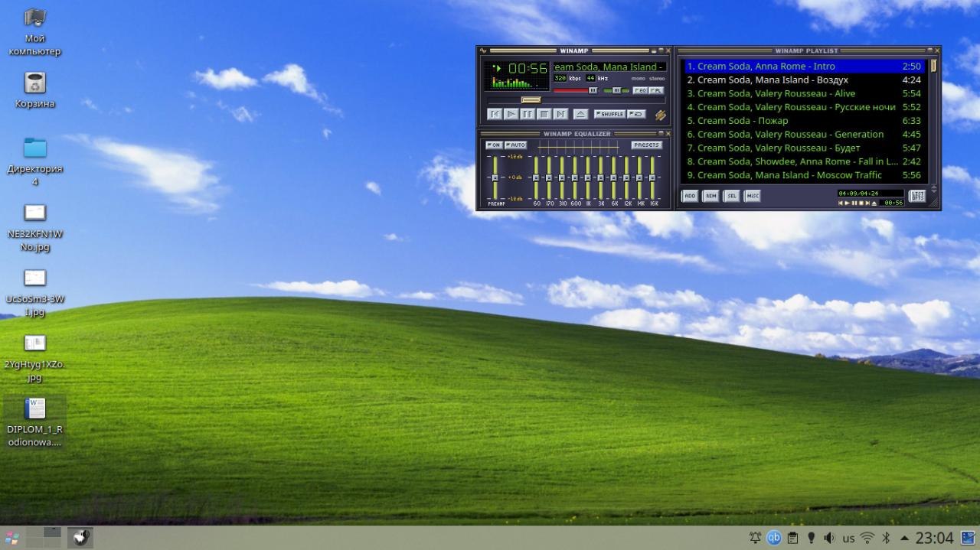This screenshot has height=550, width=980.
Task: Click the Директория 4 folder icon
Action: [x=35, y=161]
